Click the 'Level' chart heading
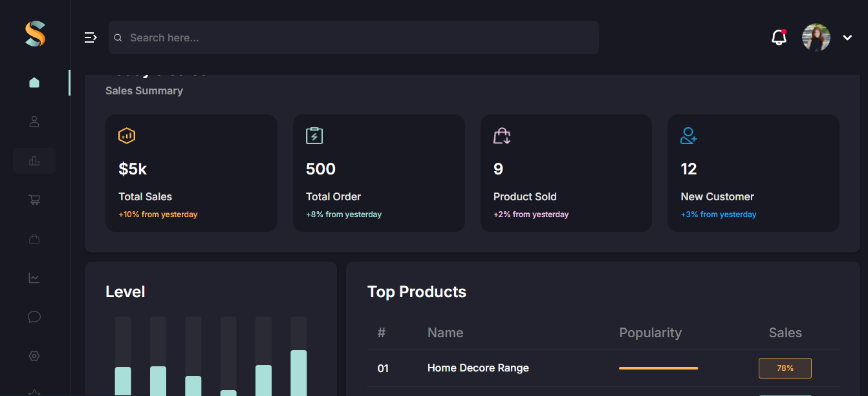Screen dimensions: 868x396 [125, 292]
